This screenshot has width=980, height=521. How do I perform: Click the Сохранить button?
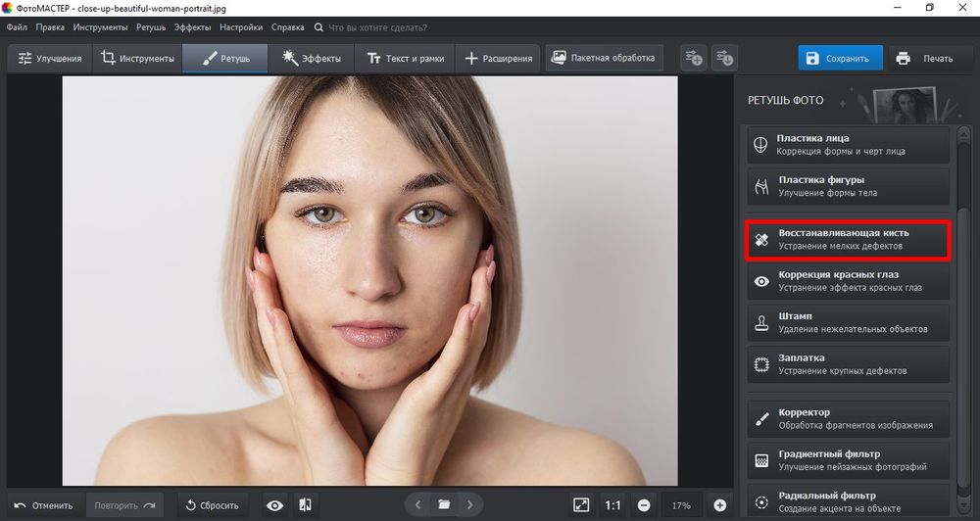click(x=839, y=59)
